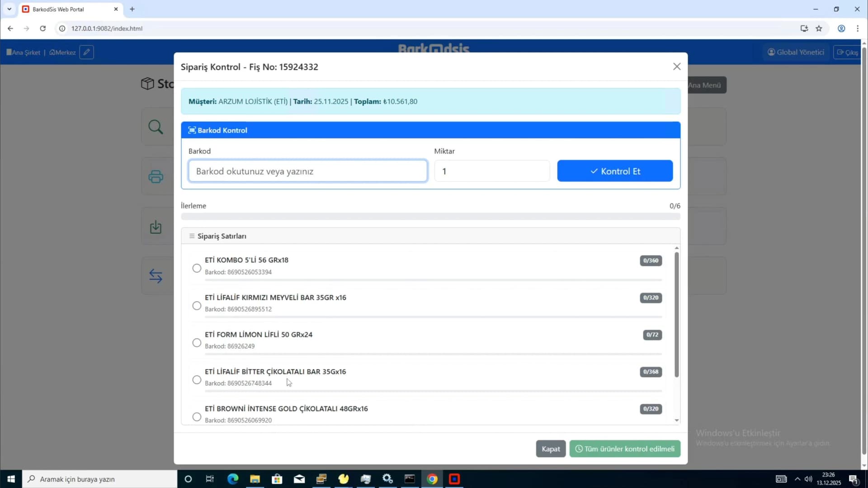Click the pencil edit icon beside Merkez

[86, 52]
